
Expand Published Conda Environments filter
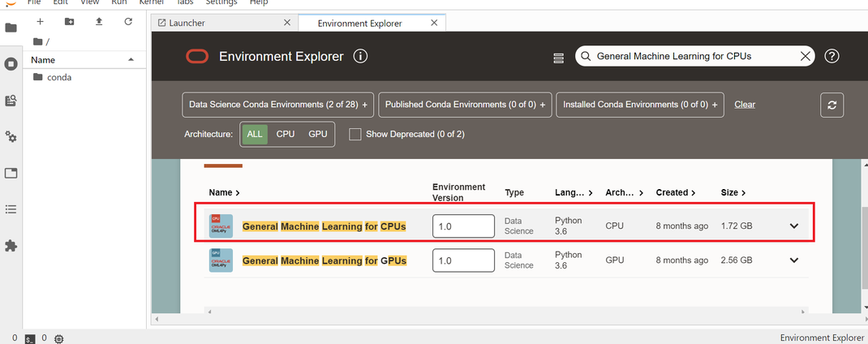point(465,105)
